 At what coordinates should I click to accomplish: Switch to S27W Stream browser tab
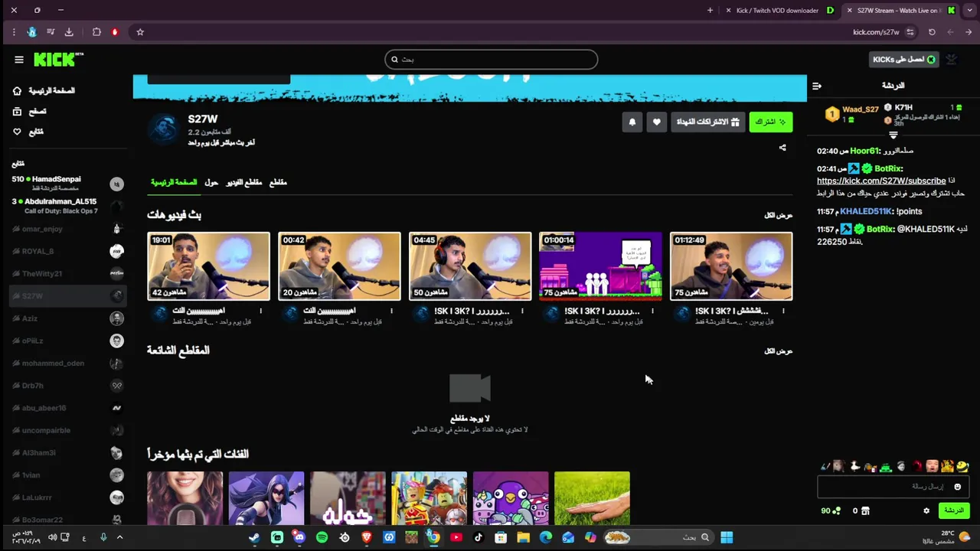(898, 10)
